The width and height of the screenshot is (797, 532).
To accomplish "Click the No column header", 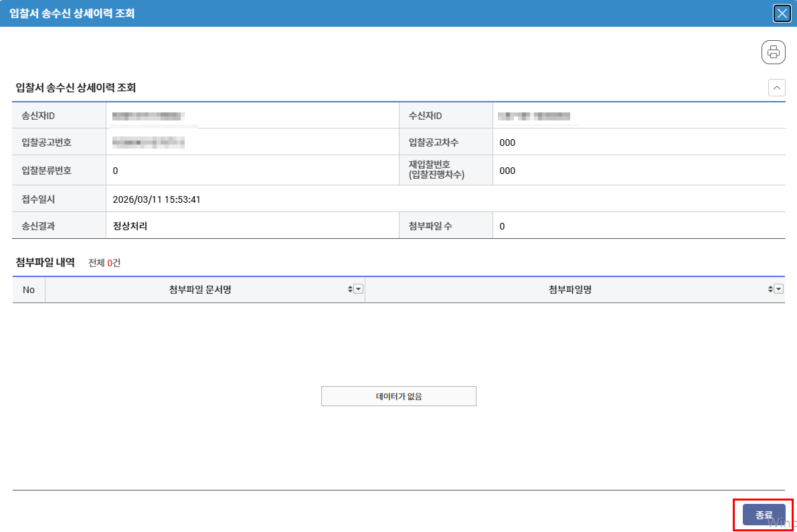I will (x=29, y=290).
